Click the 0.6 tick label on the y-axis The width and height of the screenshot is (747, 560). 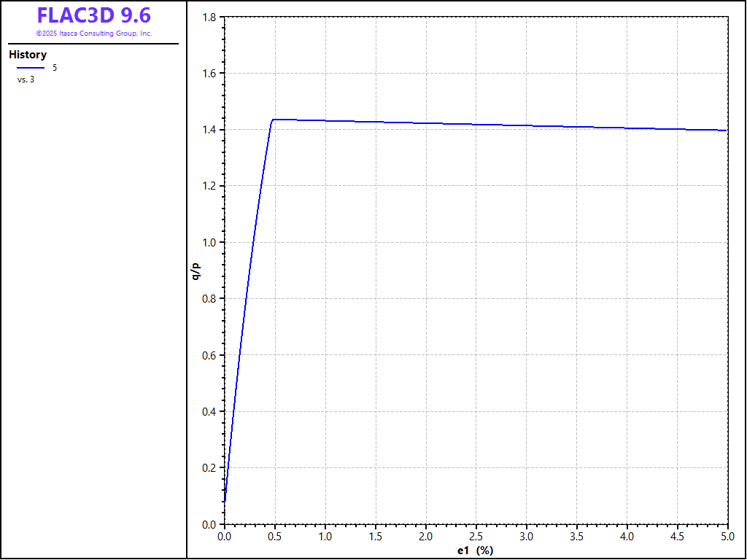(x=211, y=355)
